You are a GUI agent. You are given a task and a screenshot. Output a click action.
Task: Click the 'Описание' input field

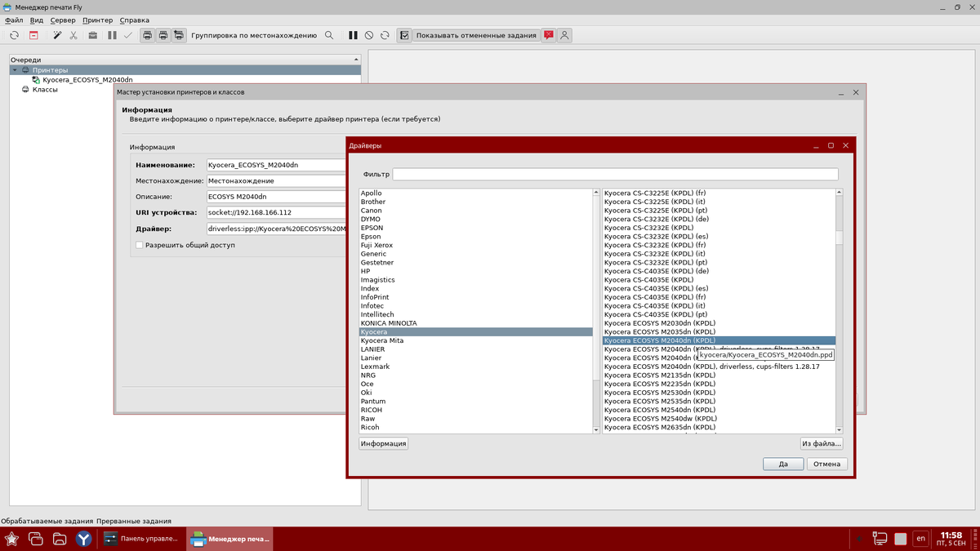(276, 197)
